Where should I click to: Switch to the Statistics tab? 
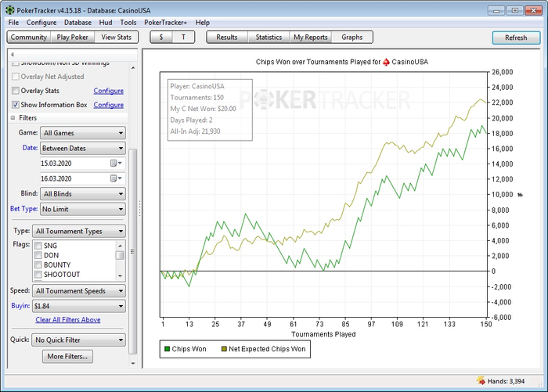(x=269, y=37)
